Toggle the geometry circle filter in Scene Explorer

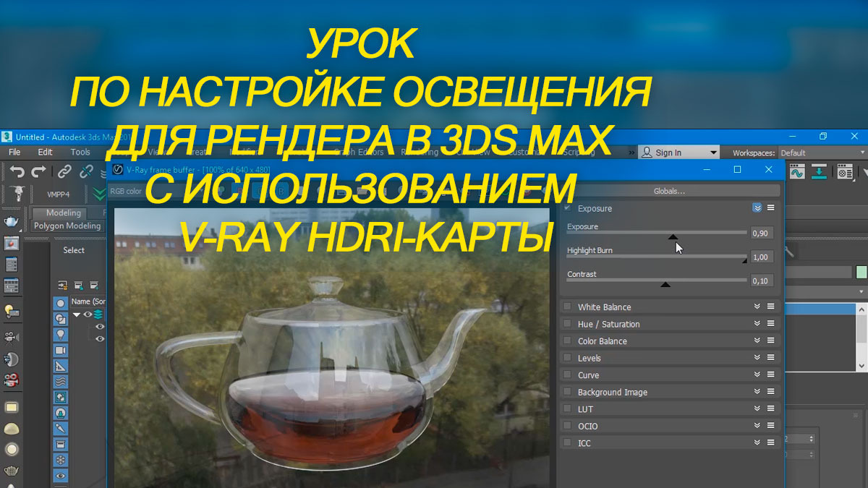61,303
